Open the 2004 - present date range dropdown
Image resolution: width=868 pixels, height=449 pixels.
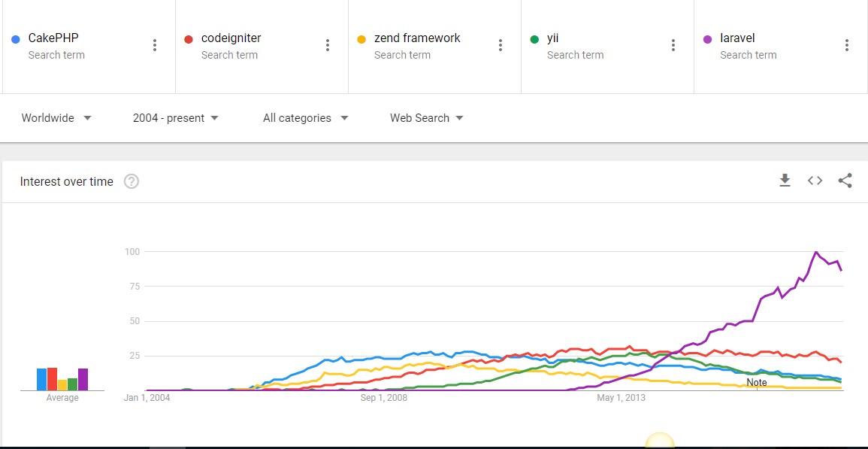coord(176,118)
